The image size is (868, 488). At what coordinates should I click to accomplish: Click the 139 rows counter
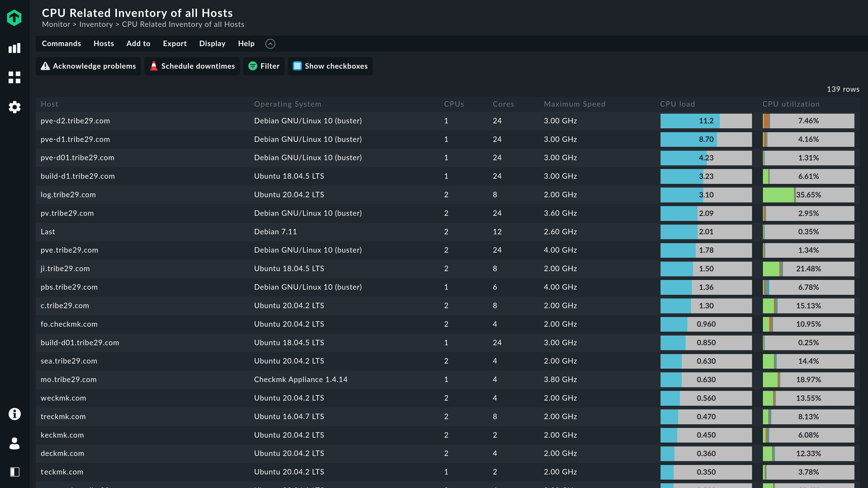click(x=843, y=89)
